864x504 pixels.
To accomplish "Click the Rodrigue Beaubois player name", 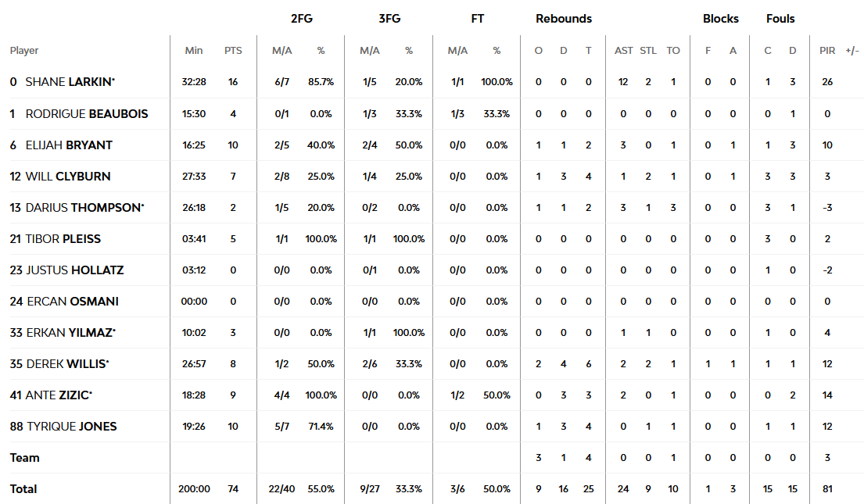I will pos(86,113).
